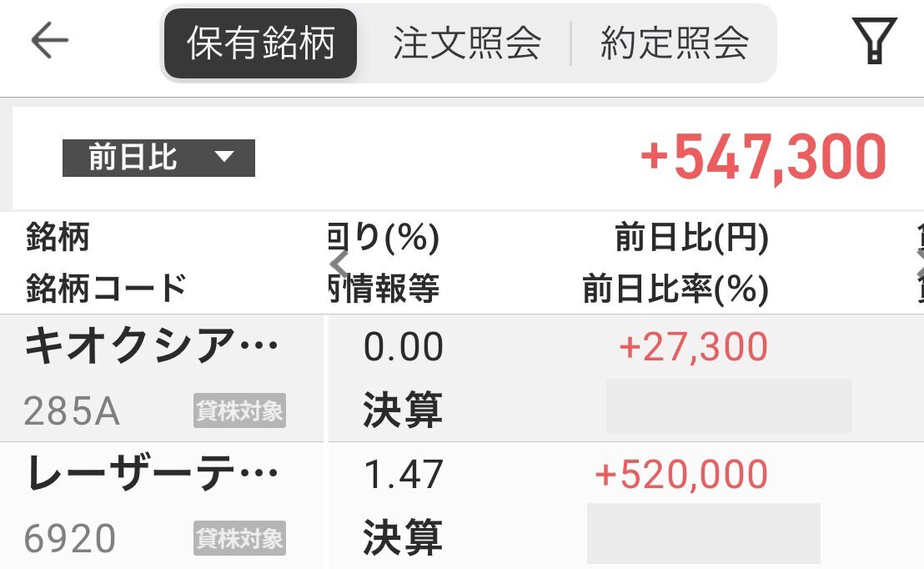
Task: Switch to the 約定照会 tab
Action: pos(675,43)
